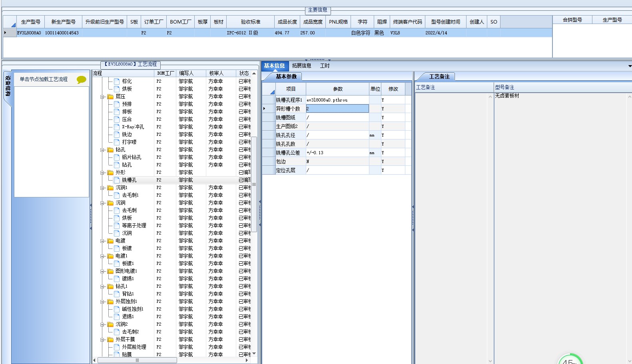Click the page icon beside 退锡1
Screen dimensions: 632x364
[x=117, y=317]
